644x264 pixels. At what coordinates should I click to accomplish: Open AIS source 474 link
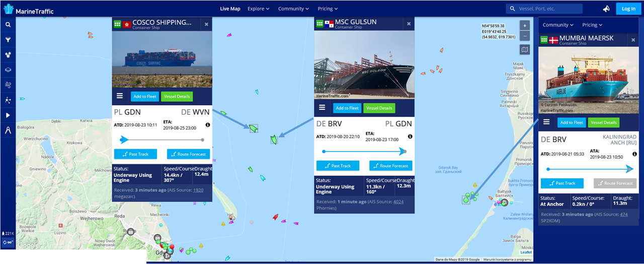click(x=624, y=215)
